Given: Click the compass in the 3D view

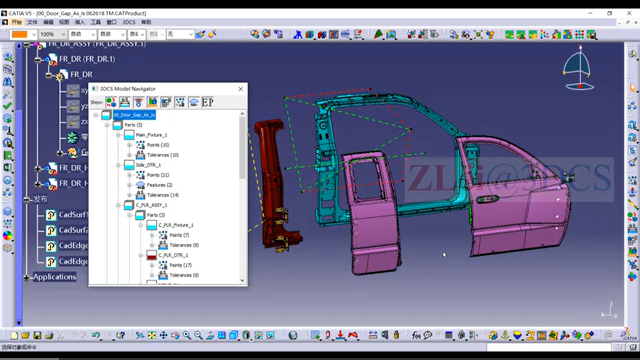Looking at the screenshot, I should [x=578, y=68].
